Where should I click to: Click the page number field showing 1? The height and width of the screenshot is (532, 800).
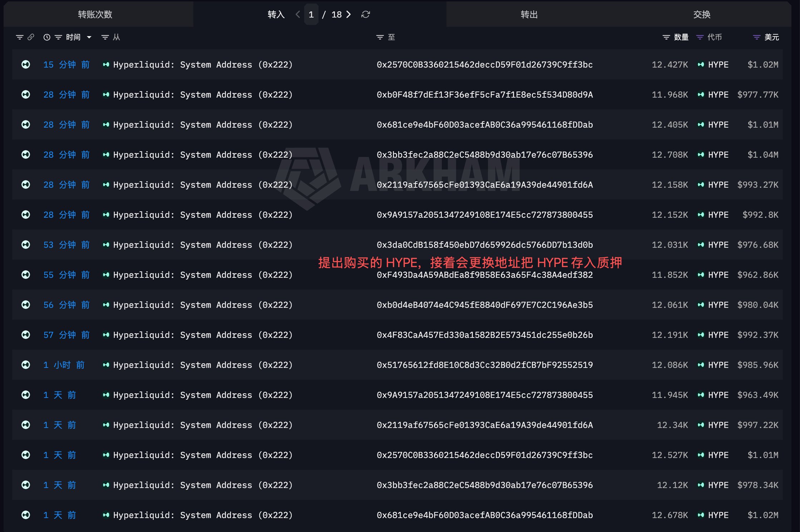311,14
